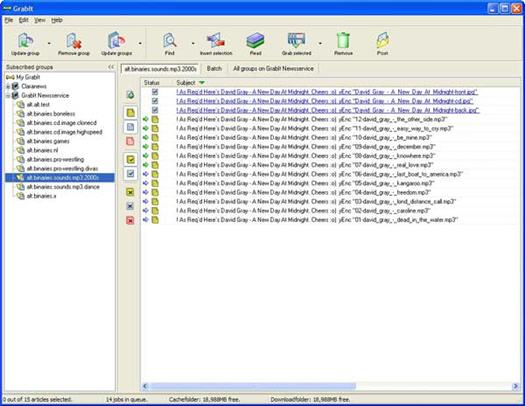
Task: Select alt.binaries.cd.image.highspeed group
Action: [64, 132]
